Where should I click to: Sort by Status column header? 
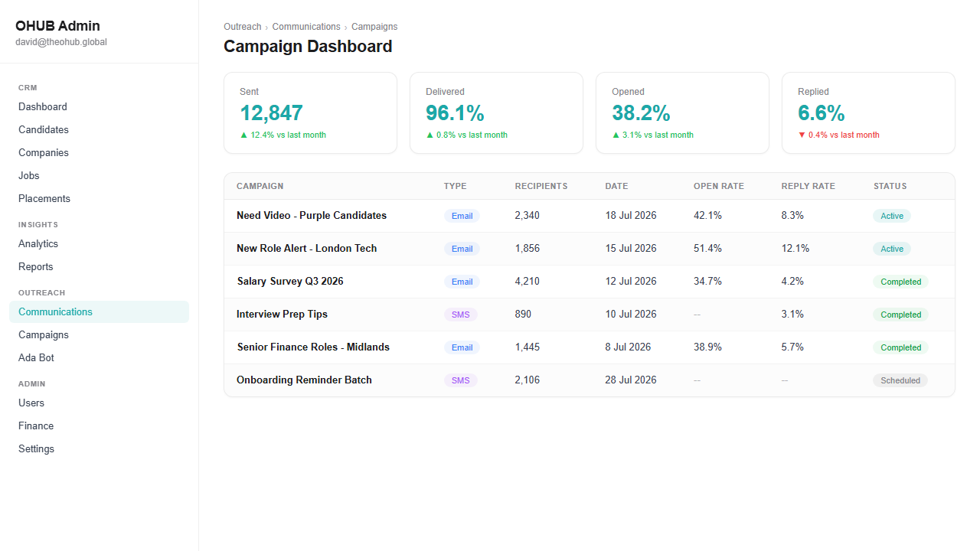pyautogui.click(x=890, y=186)
